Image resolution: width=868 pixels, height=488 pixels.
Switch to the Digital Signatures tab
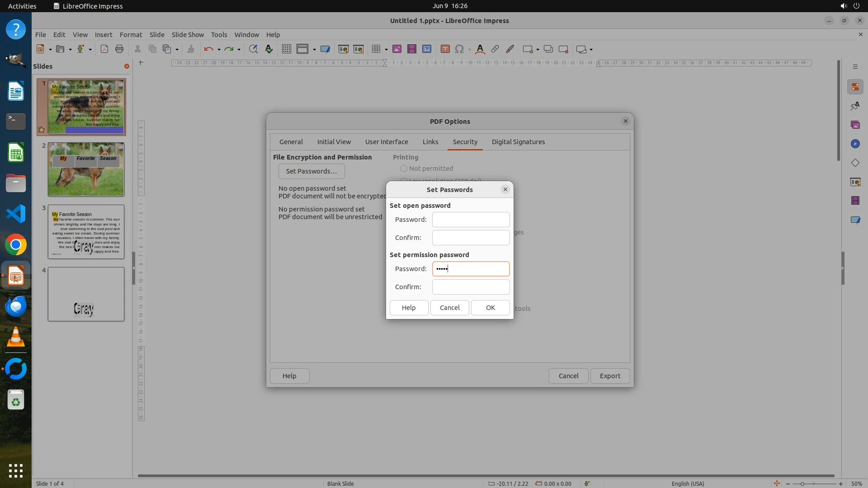pyautogui.click(x=518, y=142)
